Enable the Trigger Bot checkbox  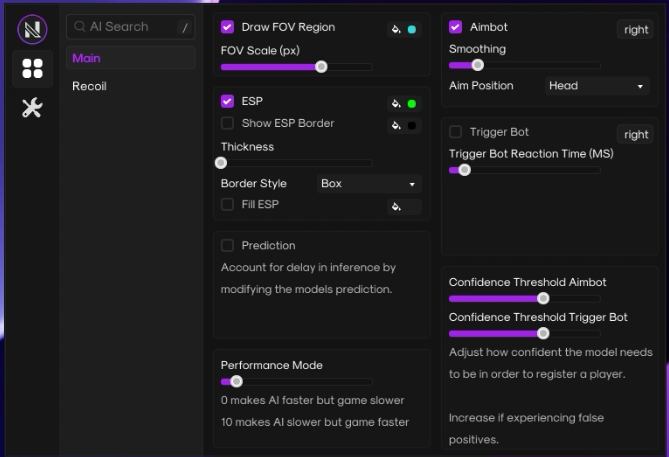(455, 132)
